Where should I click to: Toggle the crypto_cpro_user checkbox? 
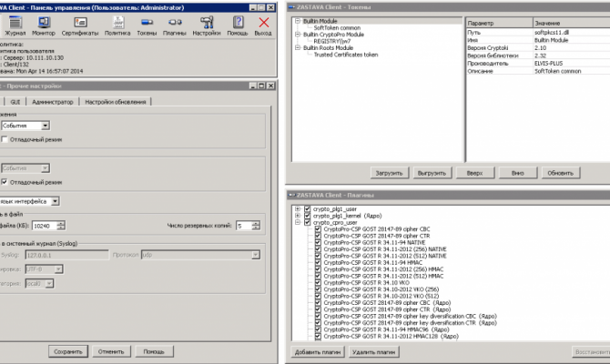tap(307, 222)
